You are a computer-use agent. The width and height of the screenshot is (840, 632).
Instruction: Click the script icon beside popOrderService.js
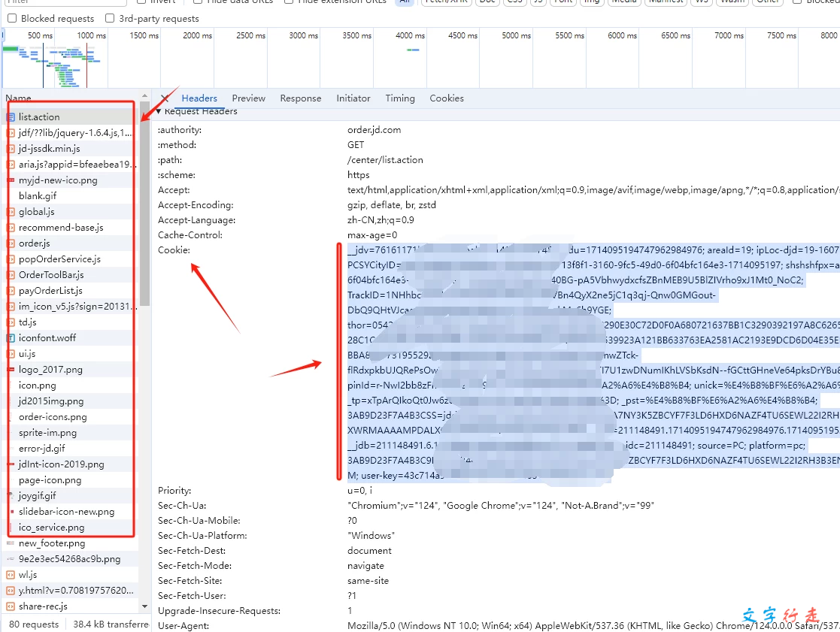click(x=11, y=259)
